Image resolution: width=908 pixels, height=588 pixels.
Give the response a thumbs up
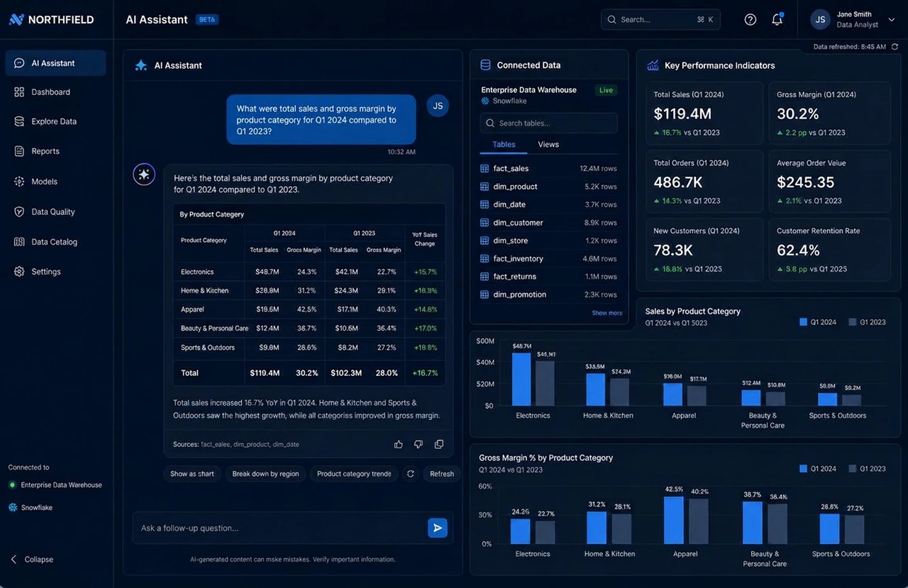click(399, 444)
